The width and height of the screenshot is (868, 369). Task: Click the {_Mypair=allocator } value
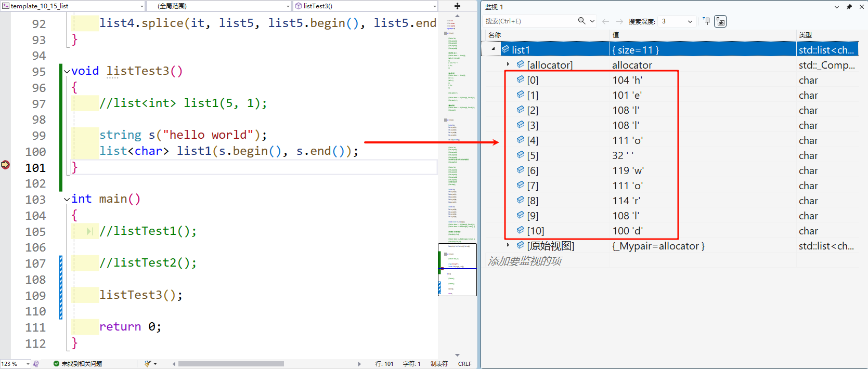[x=658, y=246]
